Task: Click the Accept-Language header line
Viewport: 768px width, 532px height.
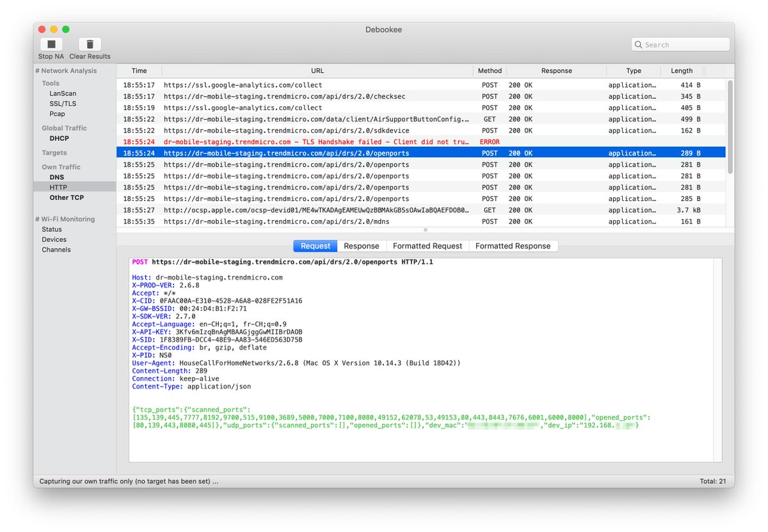Action: pos(209,324)
